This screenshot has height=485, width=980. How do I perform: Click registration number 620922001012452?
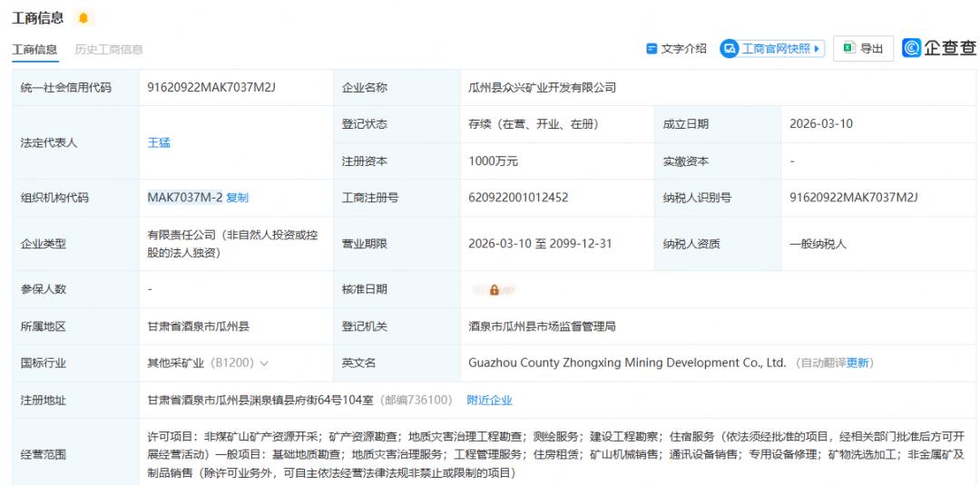pos(518,198)
